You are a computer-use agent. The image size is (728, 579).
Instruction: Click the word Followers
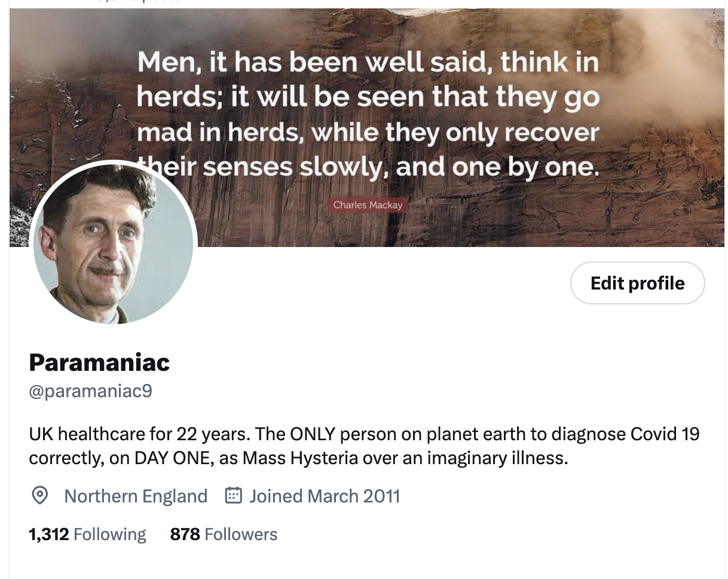[241, 534]
